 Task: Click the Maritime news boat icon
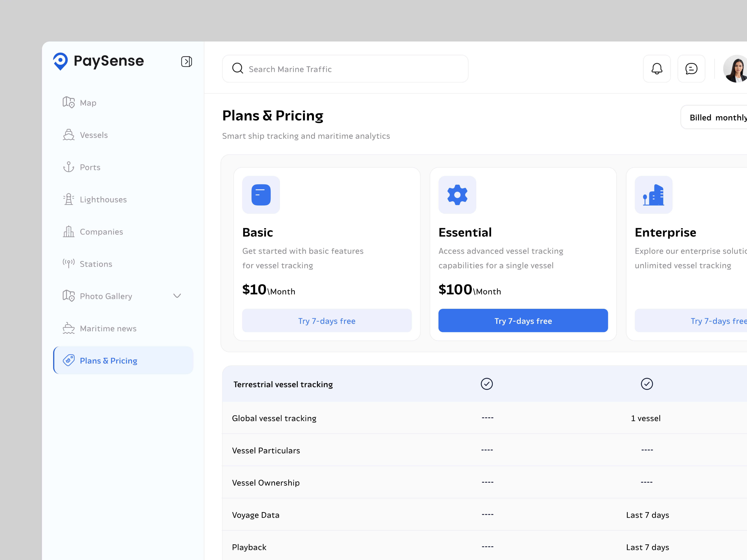click(x=69, y=328)
